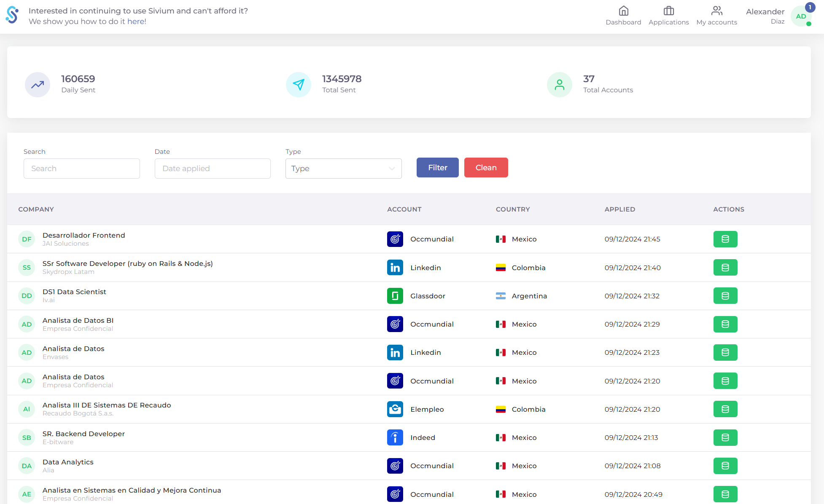Click the Argentina flag icon
The width and height of the screenshot is (824, 504).
coord(501,296)
